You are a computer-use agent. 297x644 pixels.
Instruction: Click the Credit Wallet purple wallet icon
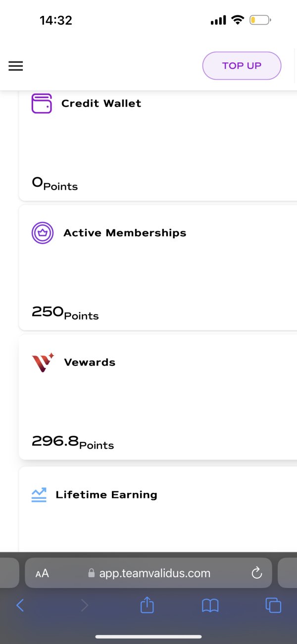click(x=42, y=104)
